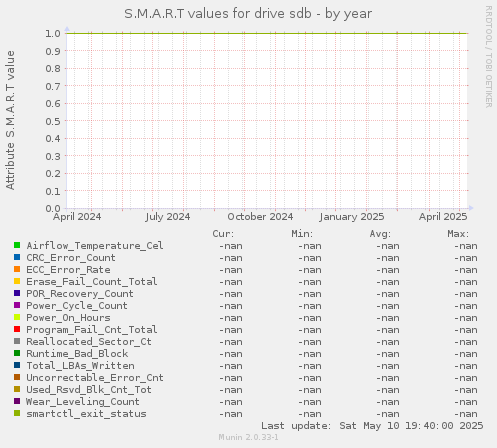This screenshot has width=497, height=448.
Task: Click the ECC_Error_Rate orange legend swatch
Action: click(x=17, y=269)
